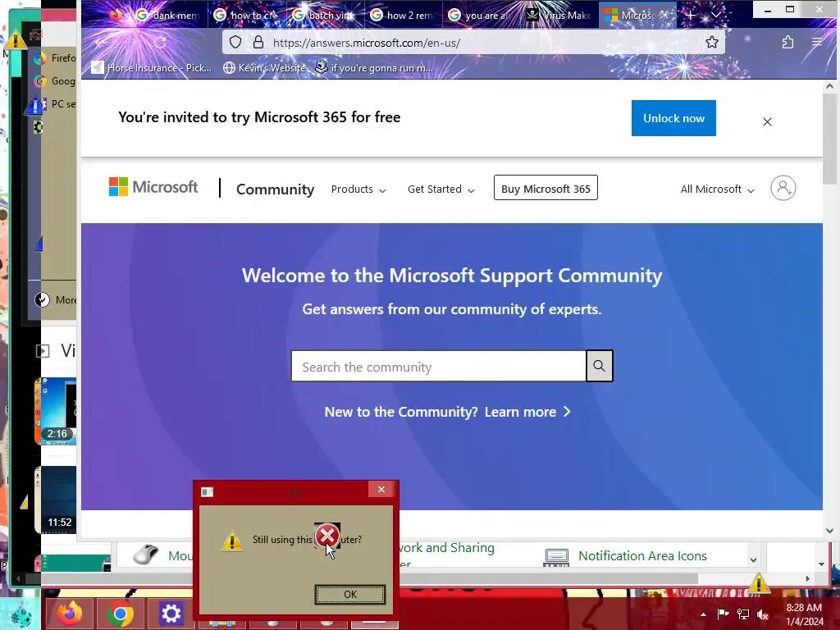Click the Action Center flag tray icon
Screen dimensions: 840x630
723,614
